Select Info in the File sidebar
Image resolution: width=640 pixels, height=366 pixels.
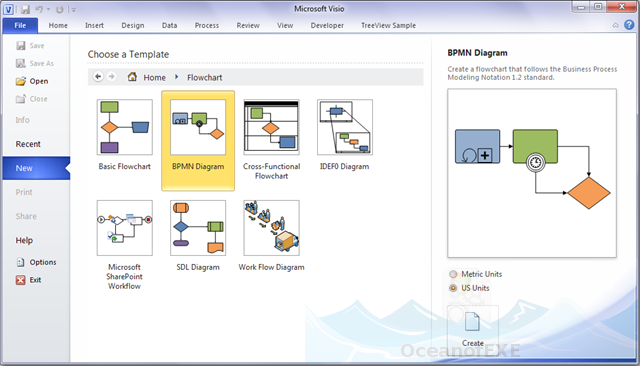[22, 120]
